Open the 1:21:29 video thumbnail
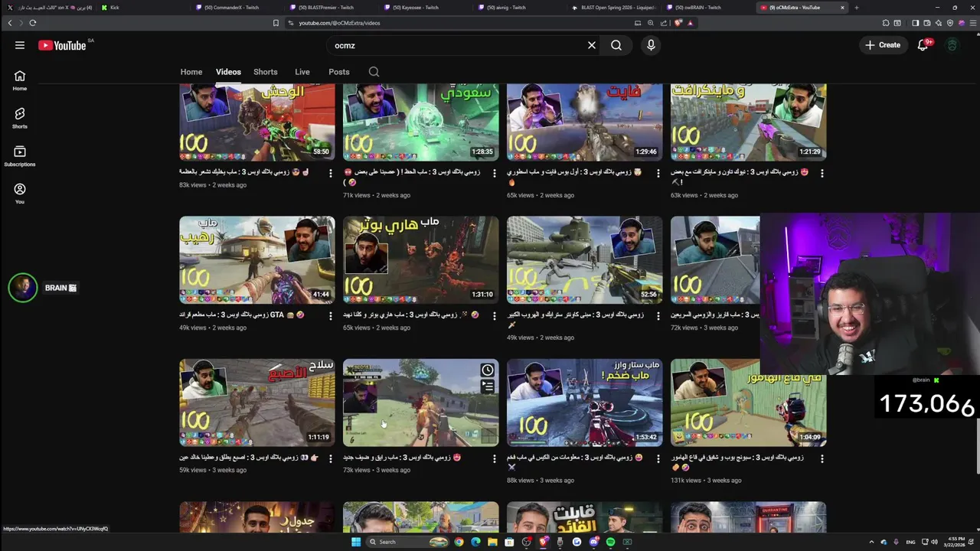 coord(748,122)
